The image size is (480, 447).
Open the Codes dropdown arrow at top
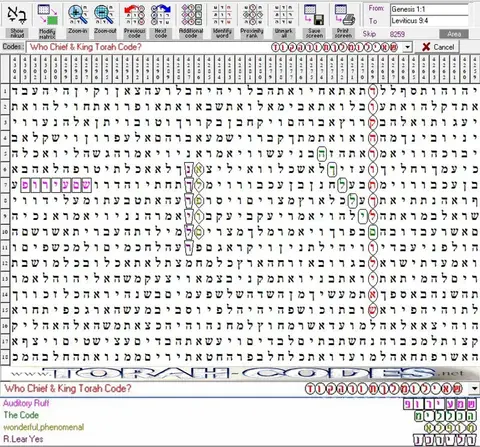pos(407,47)
